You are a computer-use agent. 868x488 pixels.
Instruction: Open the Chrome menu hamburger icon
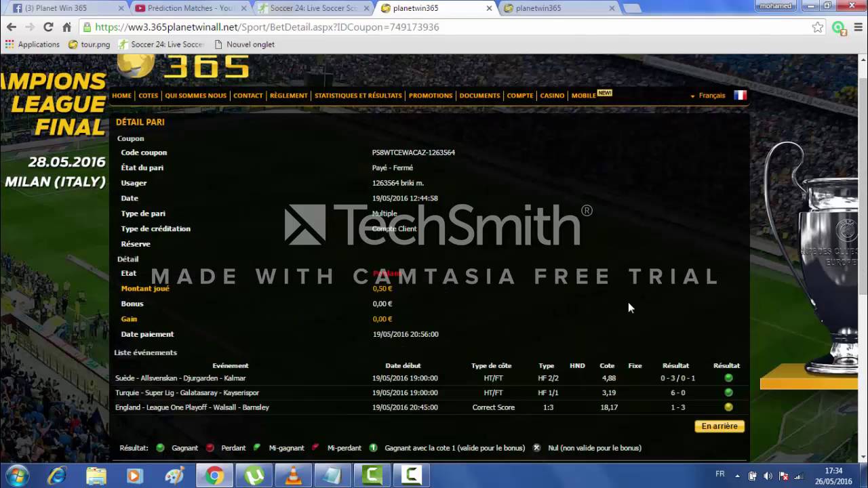click(x=858, y=27)
